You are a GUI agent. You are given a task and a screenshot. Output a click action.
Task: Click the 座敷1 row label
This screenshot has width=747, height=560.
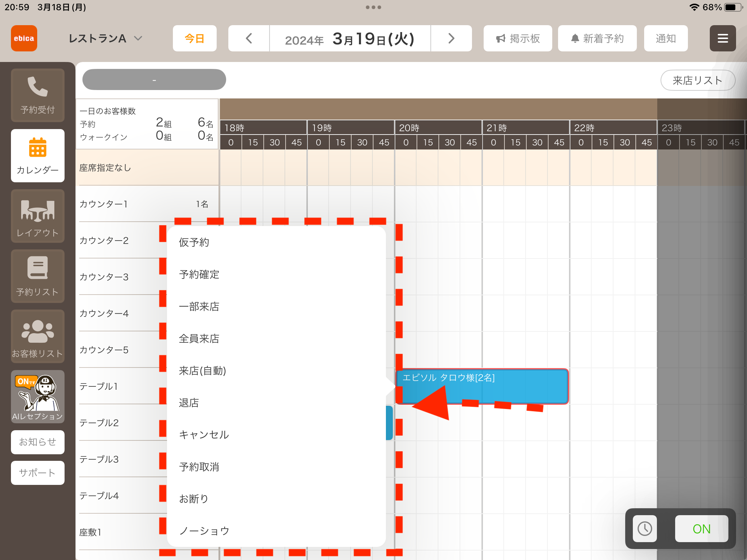point(90,532)
